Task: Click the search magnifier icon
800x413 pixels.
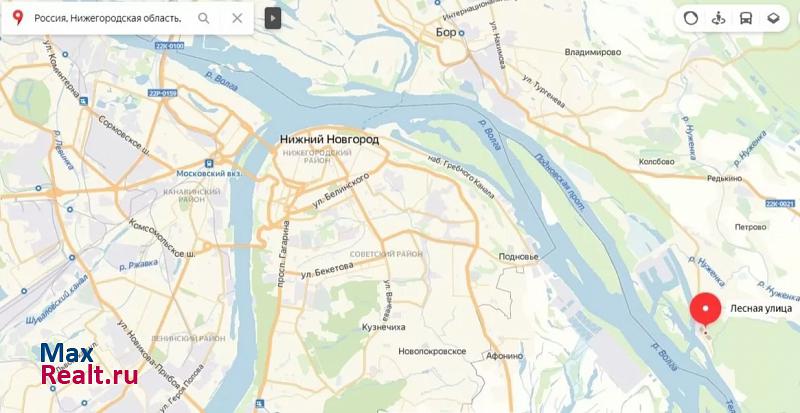Action: [x=204, y=18]
